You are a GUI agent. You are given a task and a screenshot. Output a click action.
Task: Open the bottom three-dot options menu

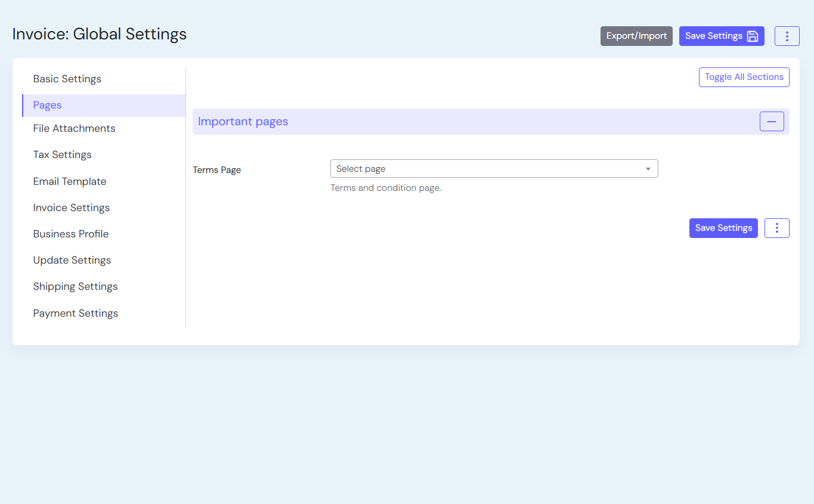click(776, 228)
